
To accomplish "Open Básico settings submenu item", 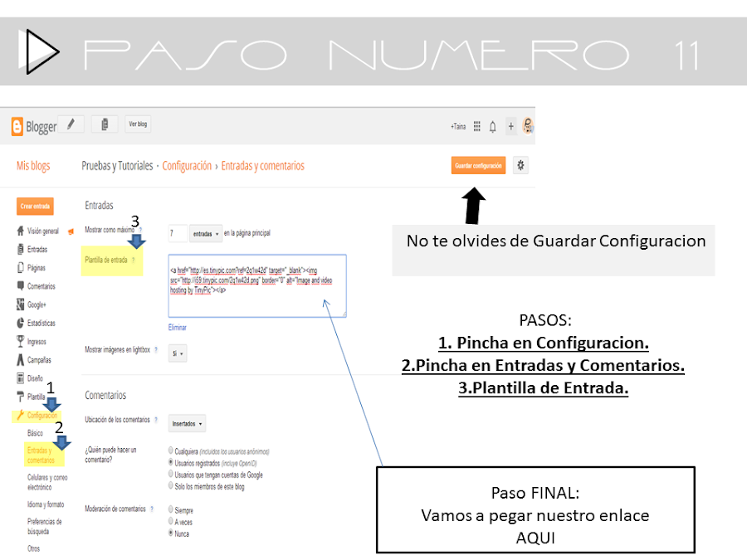I will click(35, 433).
